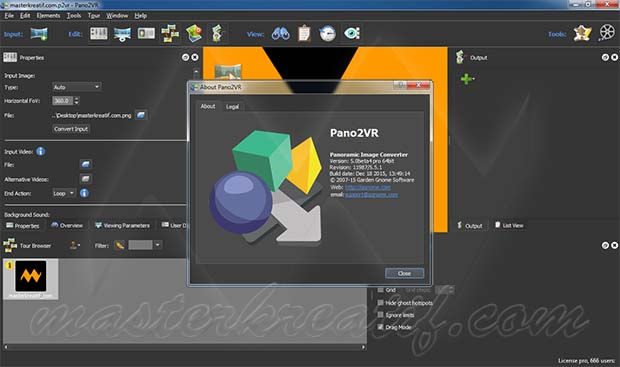Toggle Hide ghost hotspots checkbox
The width and height of the screenshot is (620, 367).
coord(380,303)
